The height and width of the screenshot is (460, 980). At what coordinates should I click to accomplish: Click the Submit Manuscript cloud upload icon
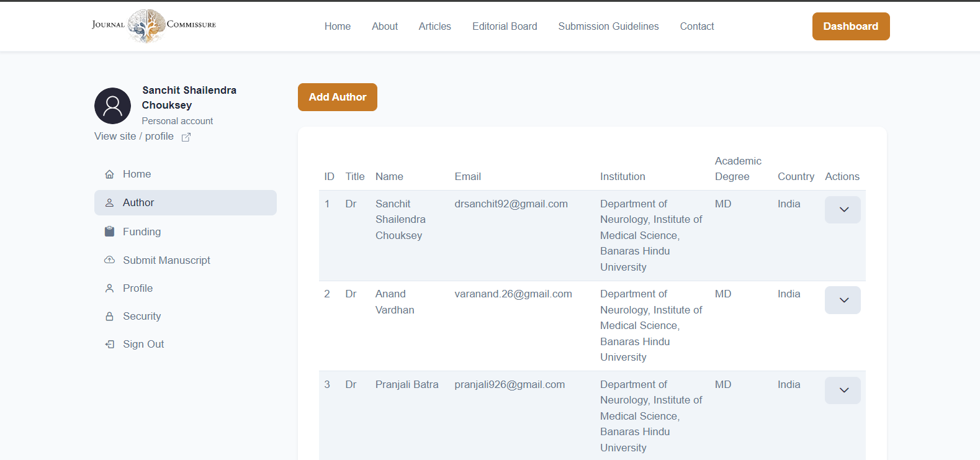pos(110,260)
